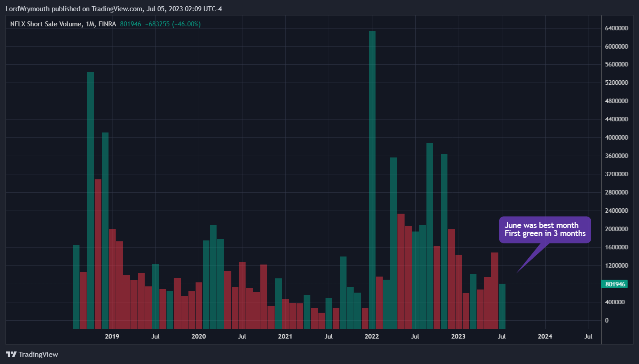639x364 pixels.
Task: Click the Jul label between 2022 and 2023
Action: click(x=415, y=336)
